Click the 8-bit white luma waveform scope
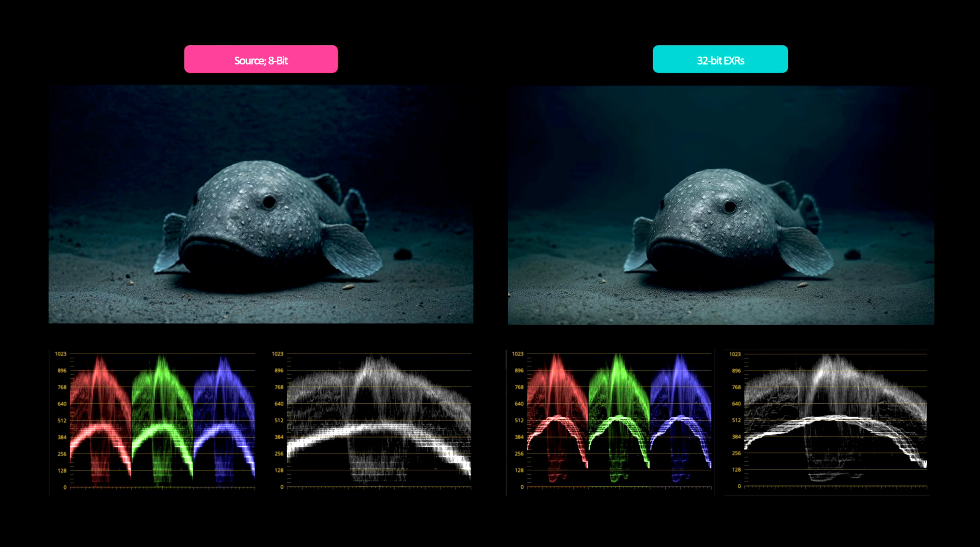The height and width of the screenshot is (547, 980). coord(378,418)
